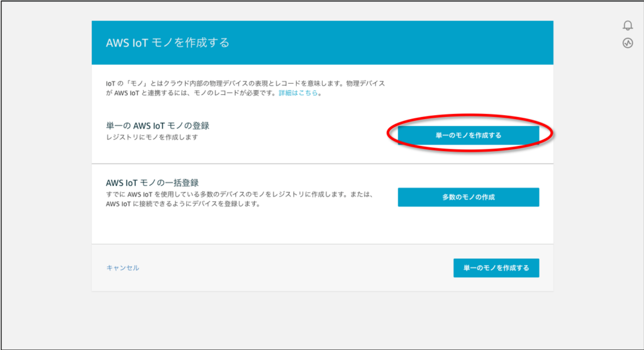Viewport: 644px width, 350px height.
Task: Click the bulk registration description starting すでに
Action: (x=239, y=195)
